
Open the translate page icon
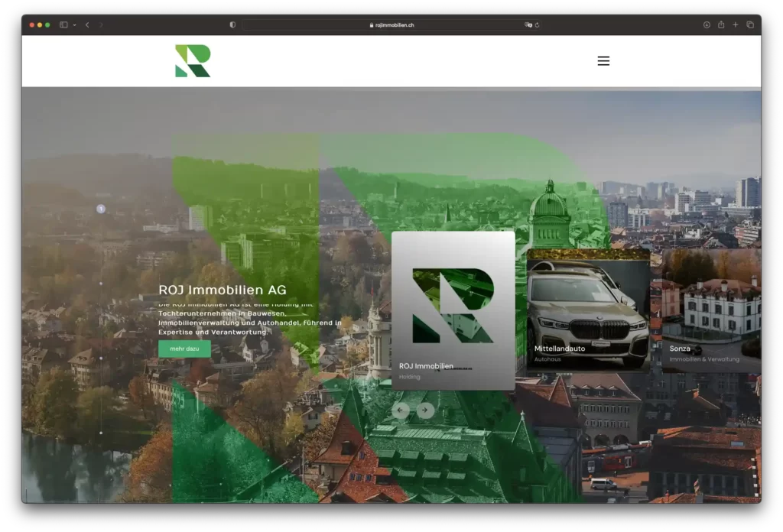528,24
